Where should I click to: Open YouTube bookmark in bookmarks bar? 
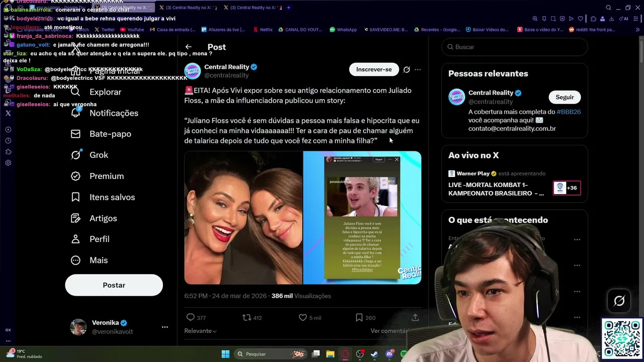(x=132, y=30)
